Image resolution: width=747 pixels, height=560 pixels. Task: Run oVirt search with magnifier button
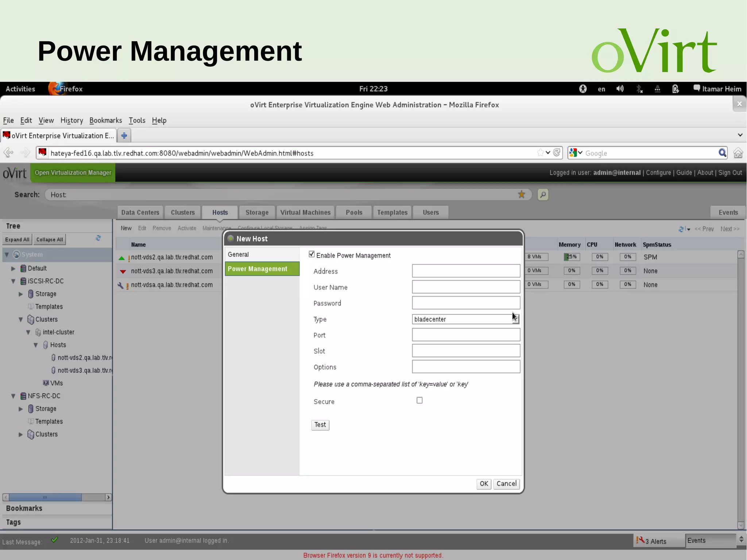click(x=543, y=195)
